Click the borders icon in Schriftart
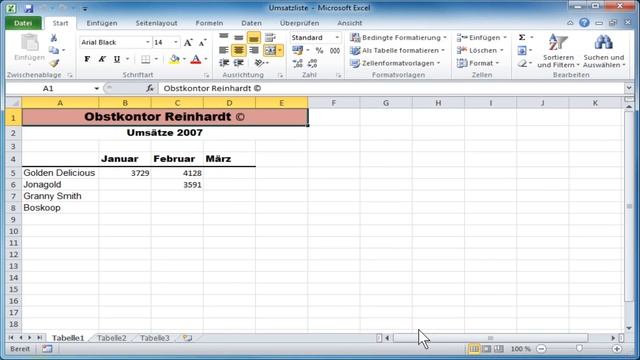 point(146,60)
